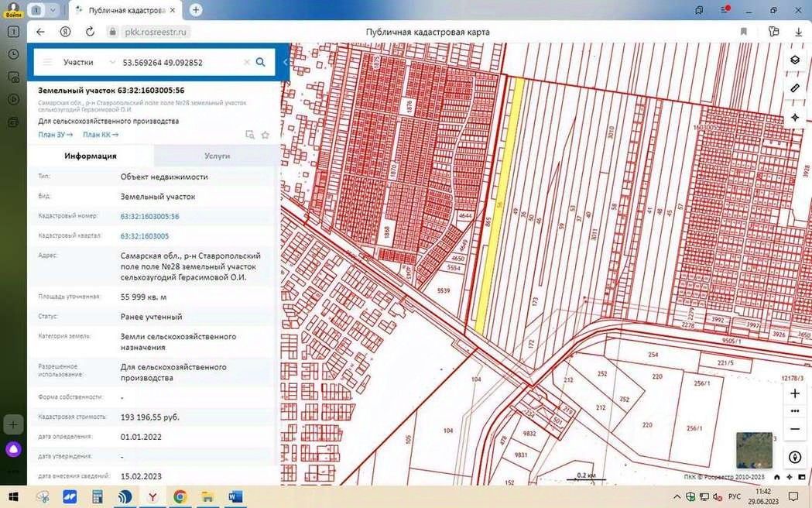Switch basemap using satellite thumbnail

(x=754, y=450)
